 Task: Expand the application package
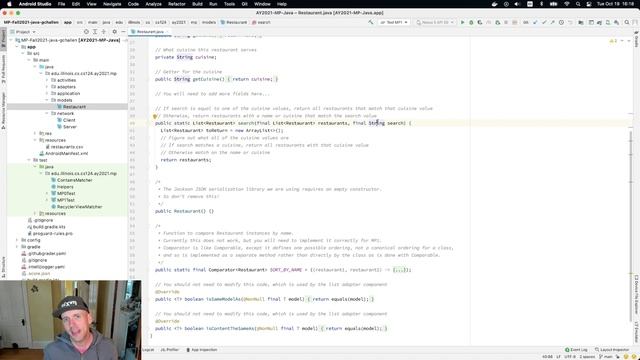click(x=47, y=93)
